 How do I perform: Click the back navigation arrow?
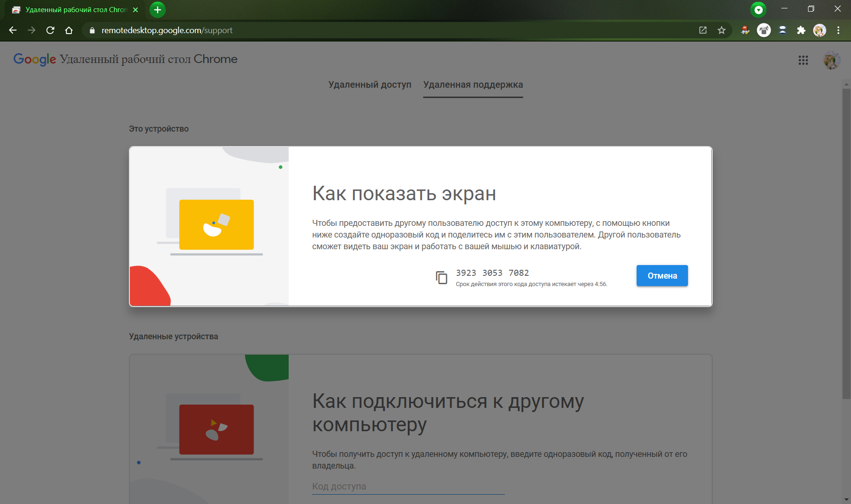point(13,30)
